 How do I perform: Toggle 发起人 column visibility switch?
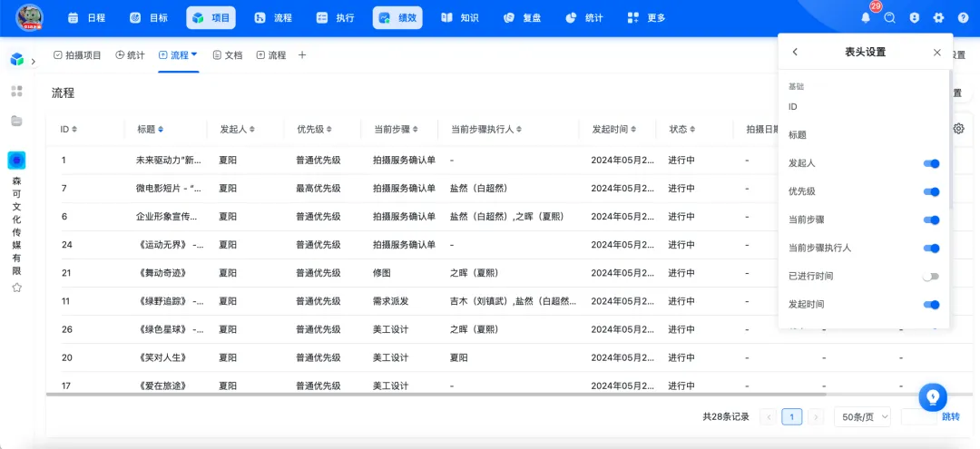pos(931,163)
